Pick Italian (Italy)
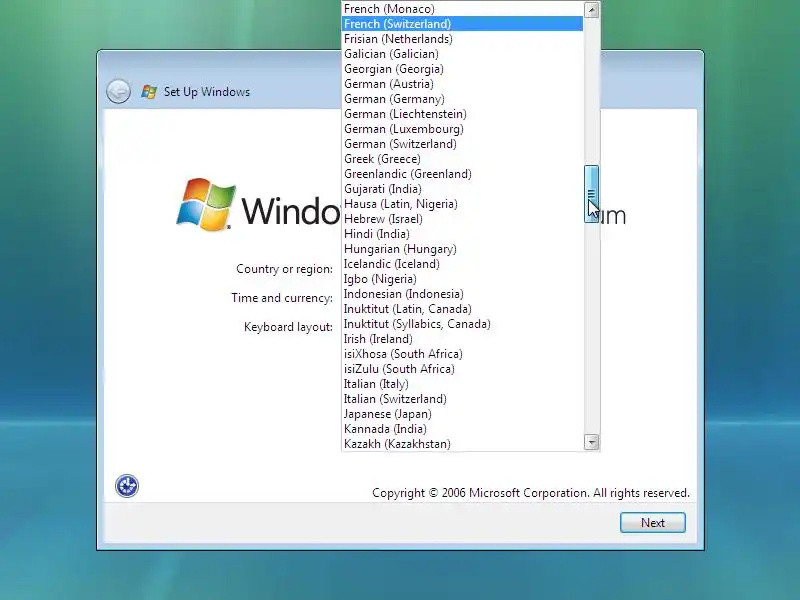Viewport: 800px width, 600px height. (462, 384)
